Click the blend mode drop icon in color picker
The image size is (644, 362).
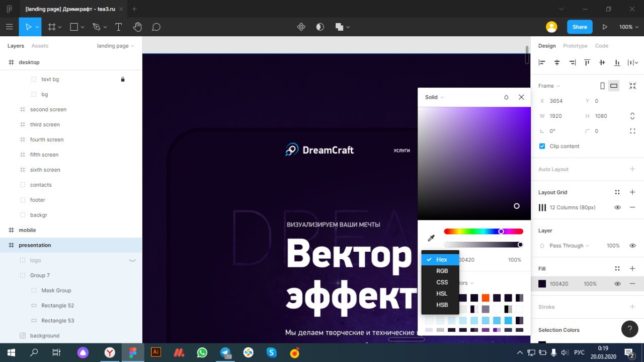pyautogui.click(x=506, y=97)
